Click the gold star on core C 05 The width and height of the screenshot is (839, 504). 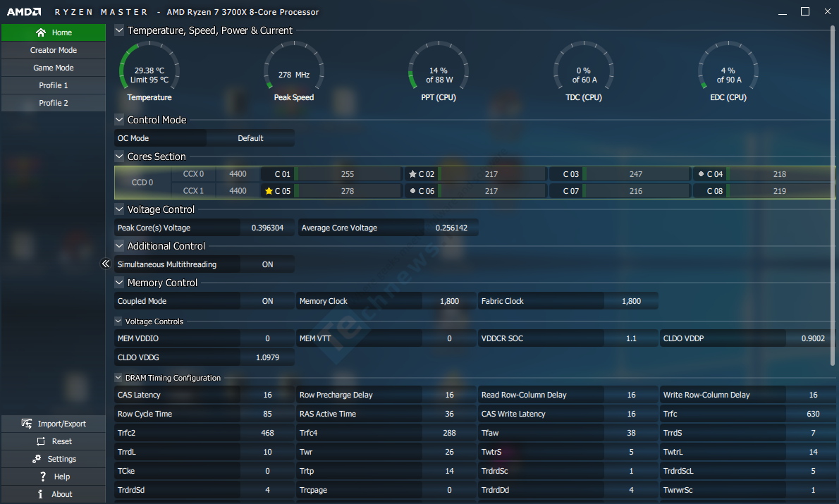point(269,191)
